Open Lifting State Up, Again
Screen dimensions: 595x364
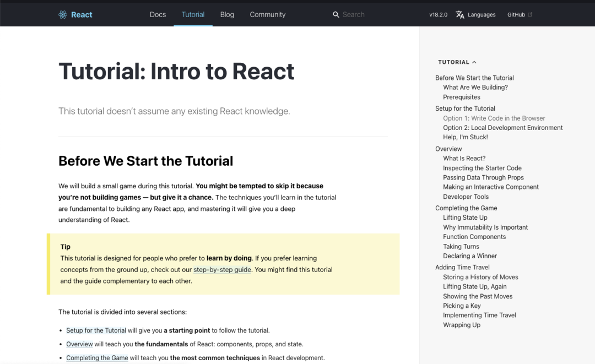(x=475, y=287)
